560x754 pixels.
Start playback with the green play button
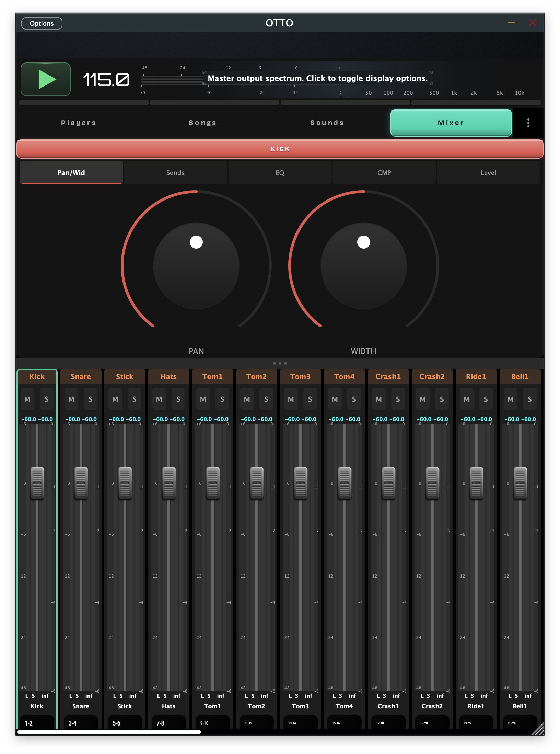46,79
